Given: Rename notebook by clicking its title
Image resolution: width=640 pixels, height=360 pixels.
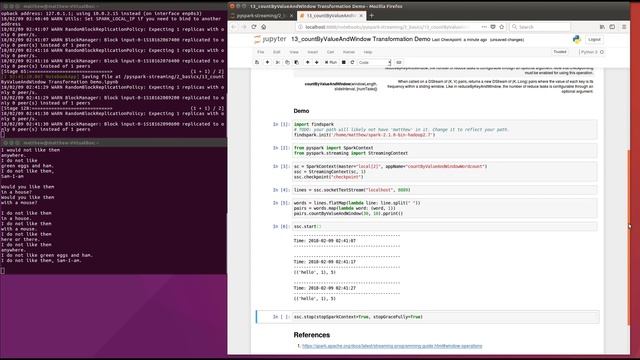Looking at the screenshot, I should point(360,39).
